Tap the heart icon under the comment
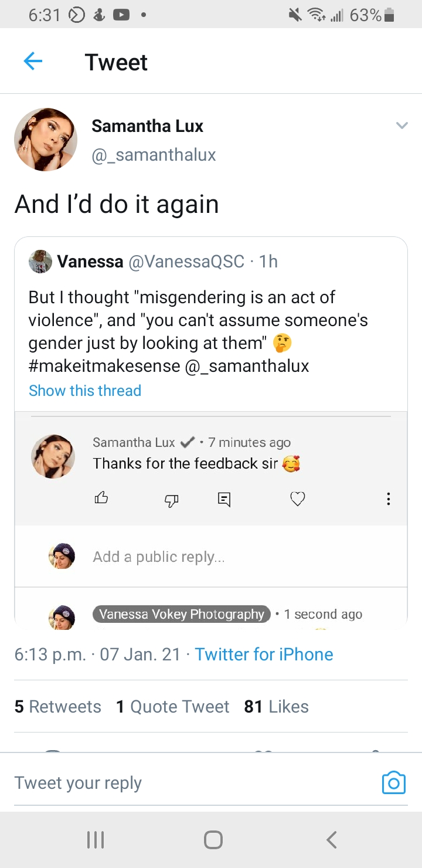The height and width of the screenshot is (868, 422). [x=298, y=499]
